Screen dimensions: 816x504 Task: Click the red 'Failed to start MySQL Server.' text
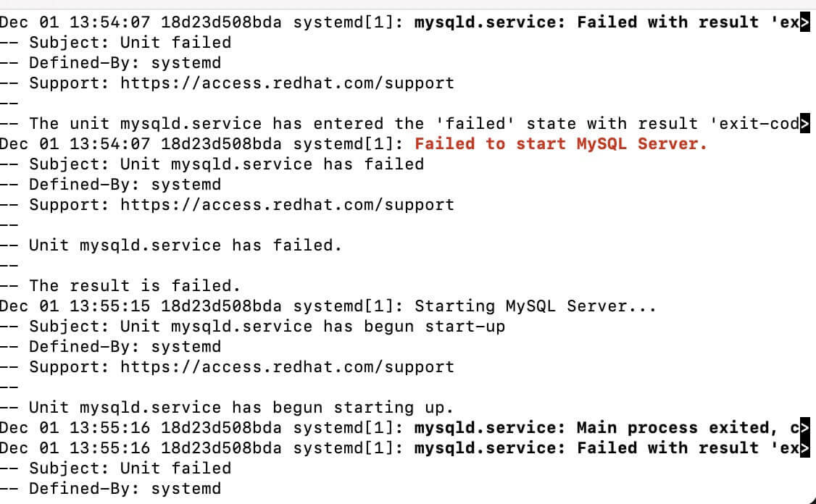pyautogui.click(x=560, y=144)
